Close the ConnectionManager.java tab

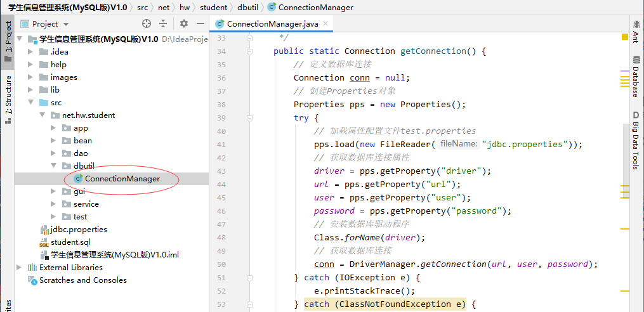(325, 24)
